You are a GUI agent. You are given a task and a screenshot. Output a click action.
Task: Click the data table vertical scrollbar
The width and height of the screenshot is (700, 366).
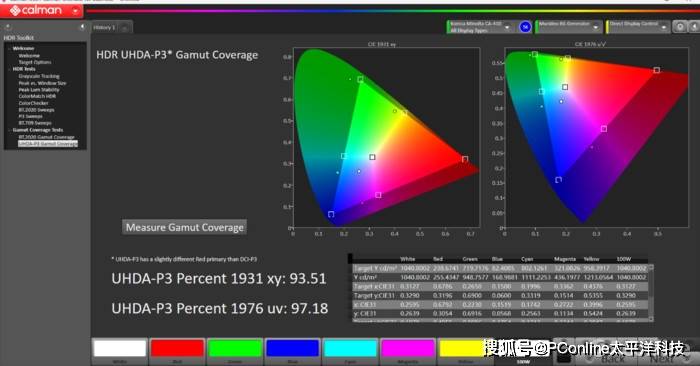651,292
